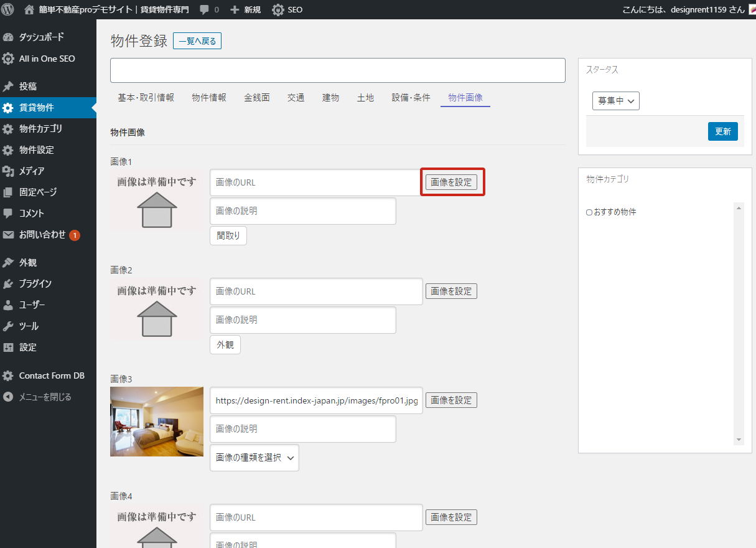The image size is (756, 548).
Task: Click the bedroom thumbnail for image 3
Action: (157, 422)
